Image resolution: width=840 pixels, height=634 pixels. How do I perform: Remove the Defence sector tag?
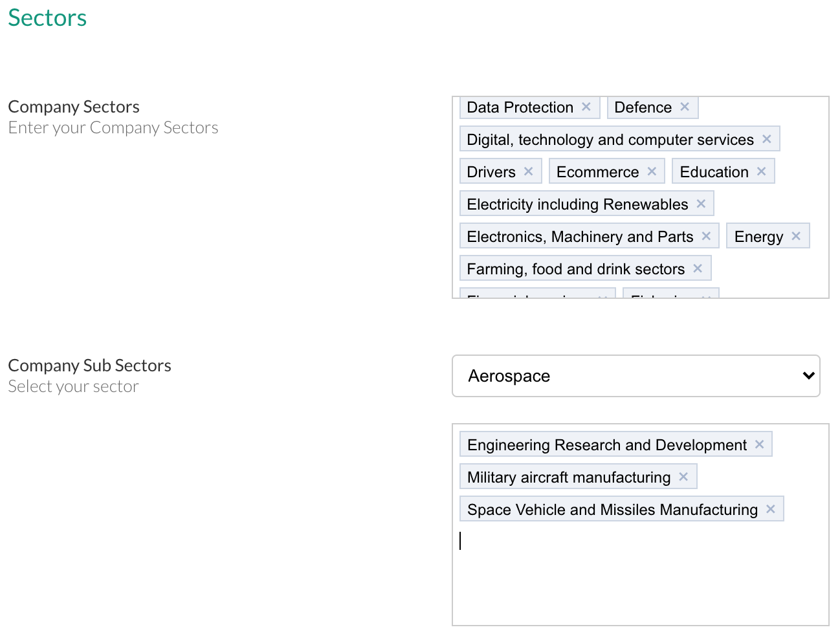click(x=685, y=107)
